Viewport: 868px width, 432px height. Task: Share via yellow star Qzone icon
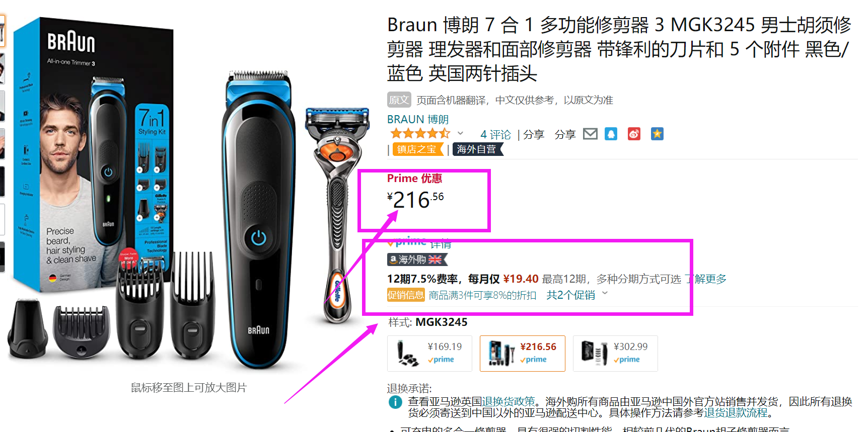pos(657,134)
